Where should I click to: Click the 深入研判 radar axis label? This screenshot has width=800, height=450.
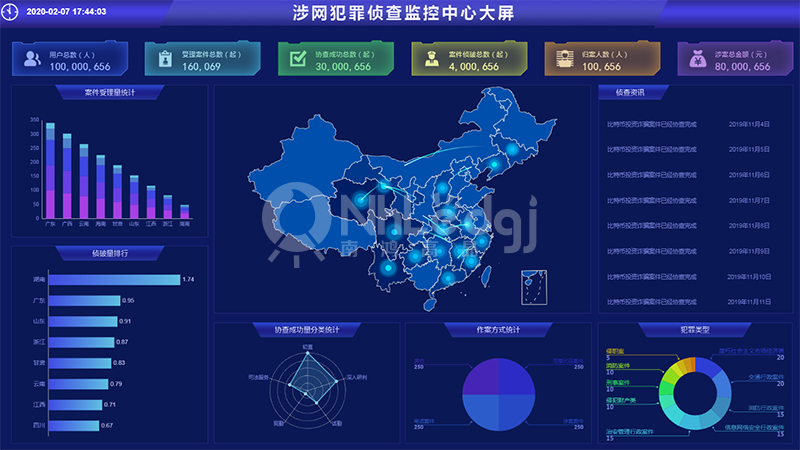(x=357, y=378)
